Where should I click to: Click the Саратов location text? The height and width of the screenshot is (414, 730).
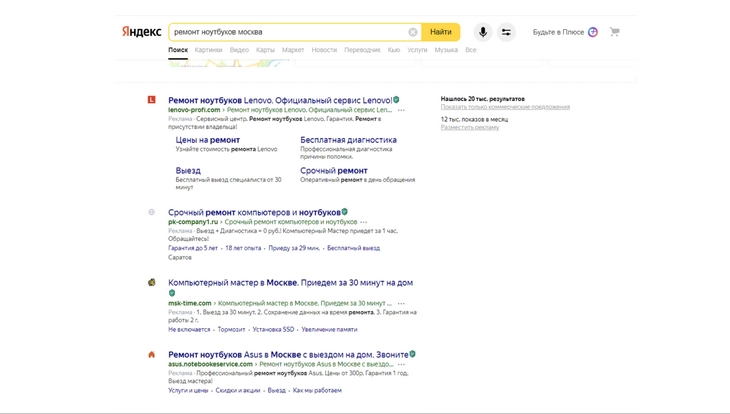[x=180, y=258]
